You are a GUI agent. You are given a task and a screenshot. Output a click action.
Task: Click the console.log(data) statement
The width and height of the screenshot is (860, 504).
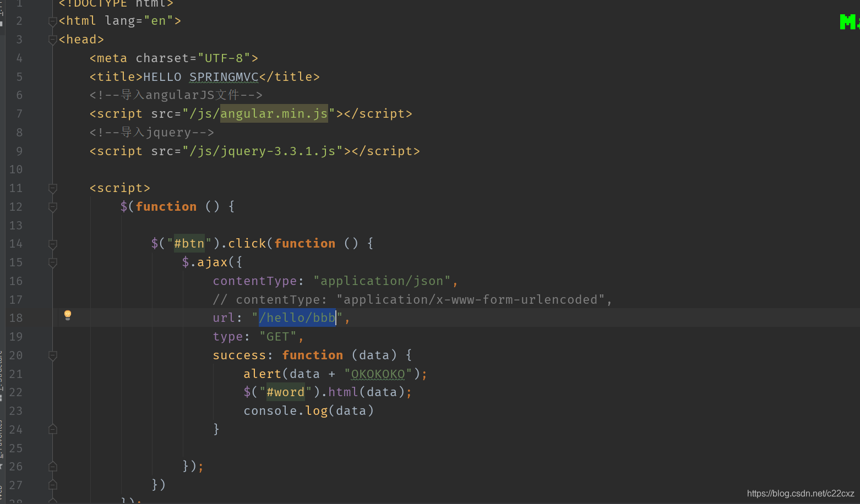309,410
